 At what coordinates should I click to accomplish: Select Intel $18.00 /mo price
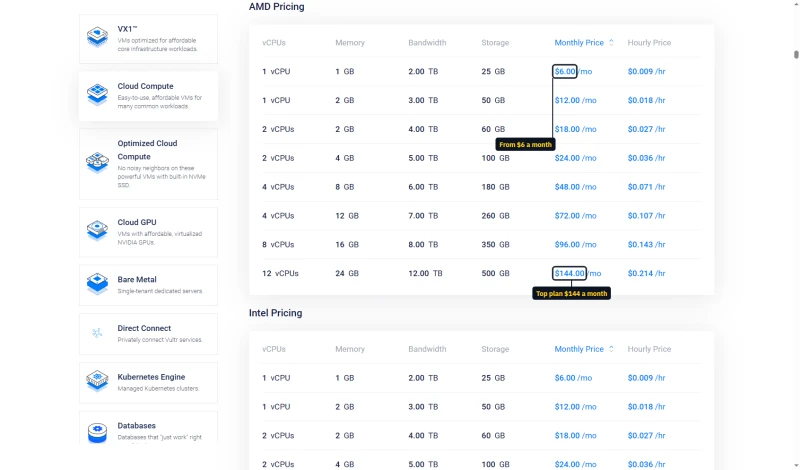(x=576, y=436)
